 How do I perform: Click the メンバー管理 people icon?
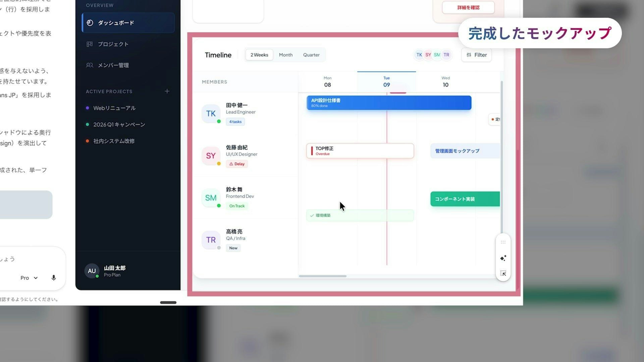pyautogui.click(x=89, y=65)
